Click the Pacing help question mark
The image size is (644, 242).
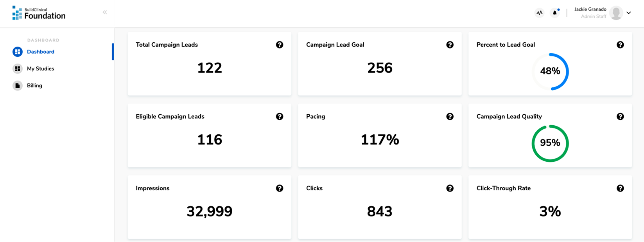click(x=450, y=116)
